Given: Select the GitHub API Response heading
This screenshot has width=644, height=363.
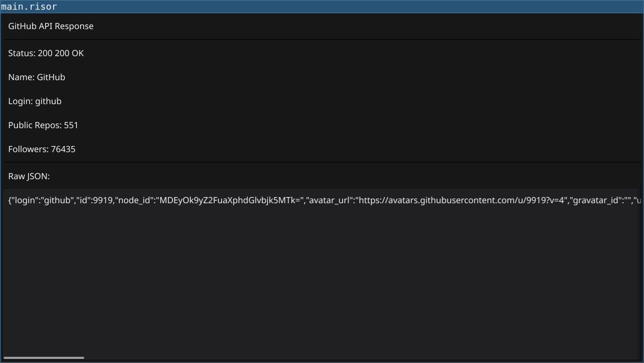Looking at the screenshot, I should [x=51, y=26].
